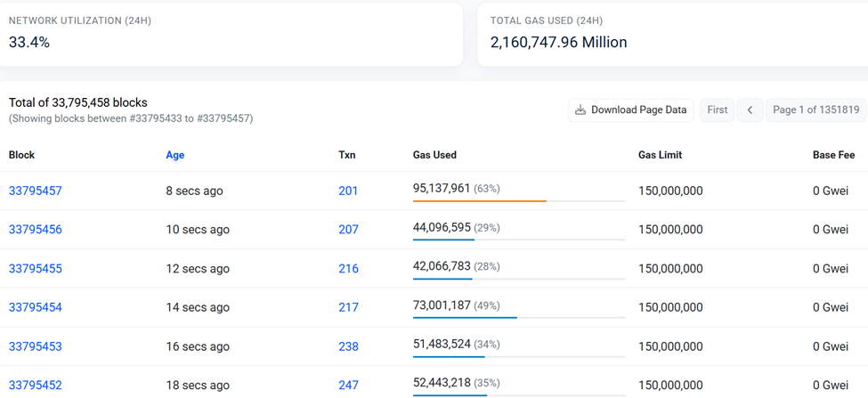Click the Total Gas Used (24H) card
The height and width of the screenshot is (398, 868).
click(x=672, y=33)
